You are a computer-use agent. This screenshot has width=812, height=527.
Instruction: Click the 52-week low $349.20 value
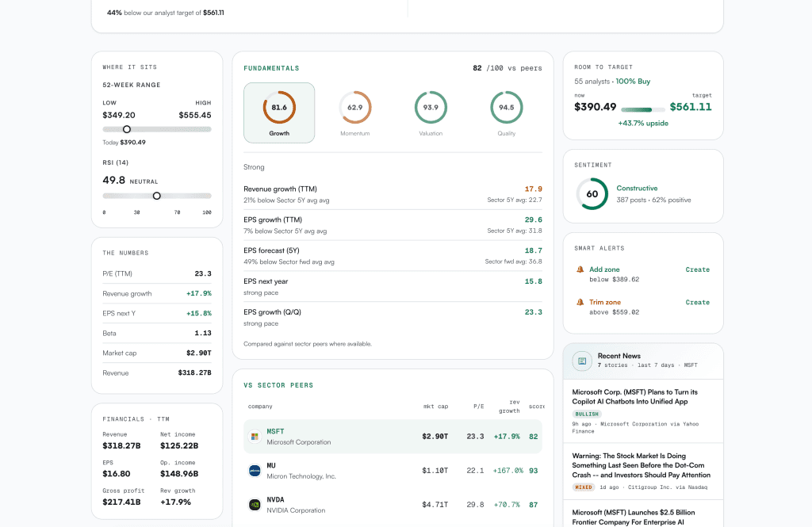pyautogui.click(x=119, y=116)
